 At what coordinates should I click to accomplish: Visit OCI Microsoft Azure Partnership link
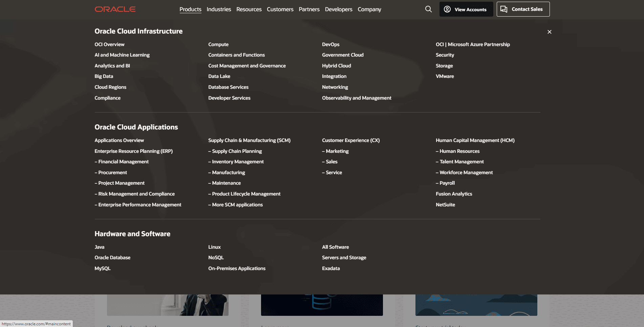click(x=473, y=44)
